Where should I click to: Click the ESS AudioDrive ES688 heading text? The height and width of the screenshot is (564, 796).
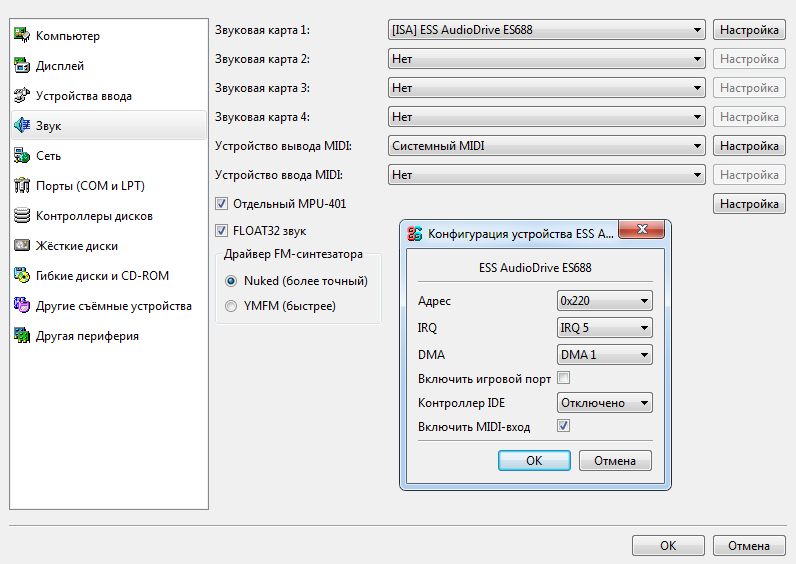tap(535, 268)
